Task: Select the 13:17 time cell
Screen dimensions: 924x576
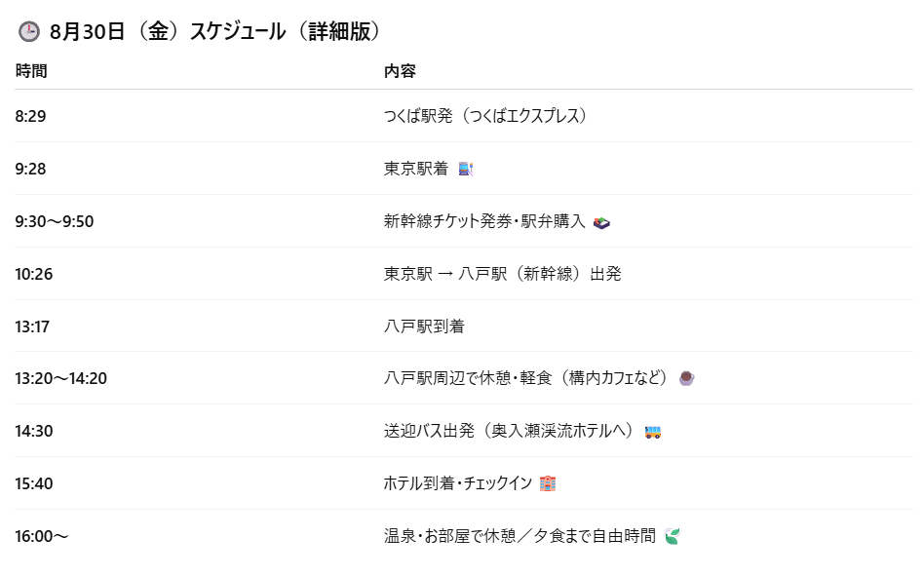Action: (32, 326)
